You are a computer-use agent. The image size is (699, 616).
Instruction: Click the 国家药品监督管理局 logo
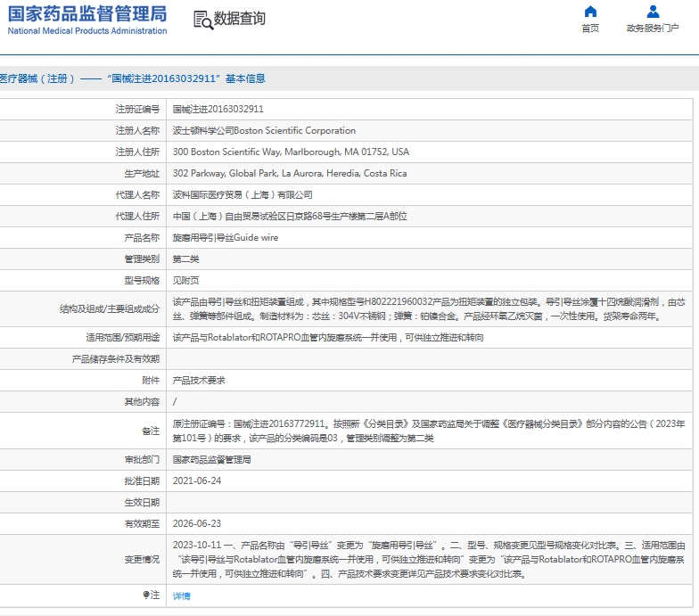(x=87, y=14)
